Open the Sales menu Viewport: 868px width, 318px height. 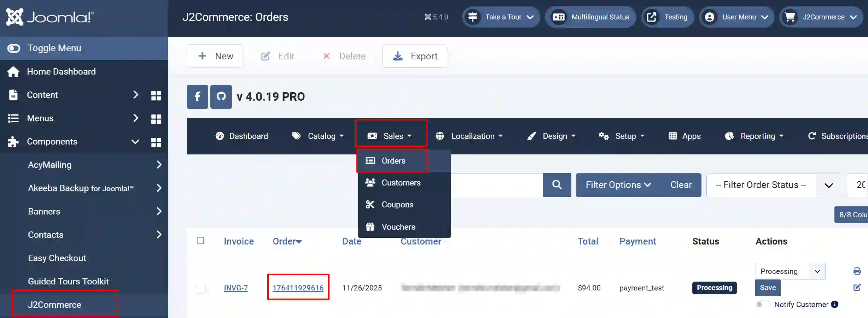click(390, 136)
